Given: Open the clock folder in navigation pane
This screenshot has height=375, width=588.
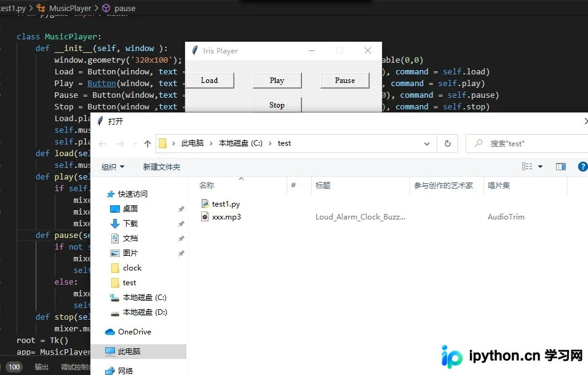Looking at the screenshot, I should (x=132, y=268).
